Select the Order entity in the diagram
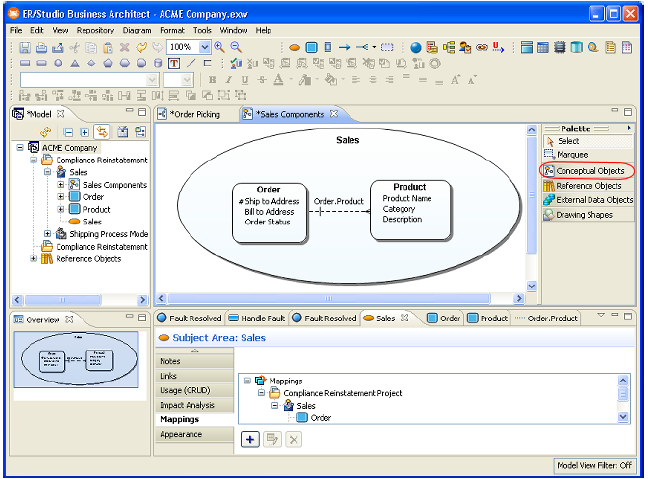Viewport: 648px width, 479px height. (x=269, y=213)
